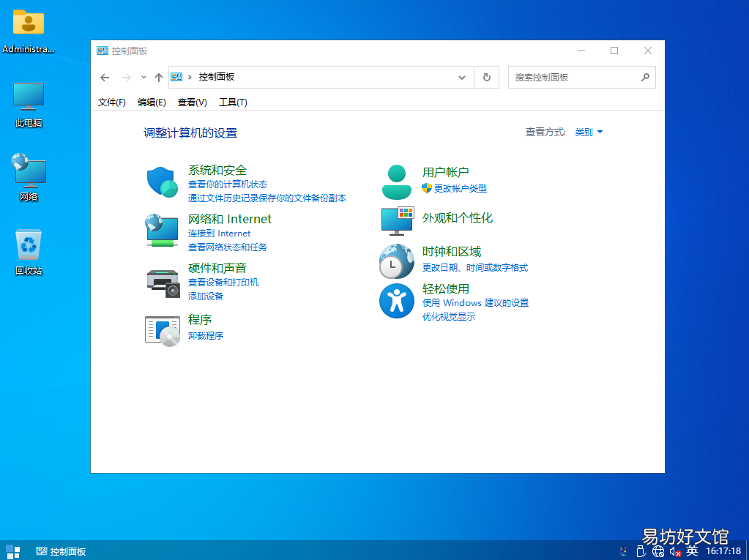
Task: Open the 外观和个性化 monitor icon
Action: 398,221
